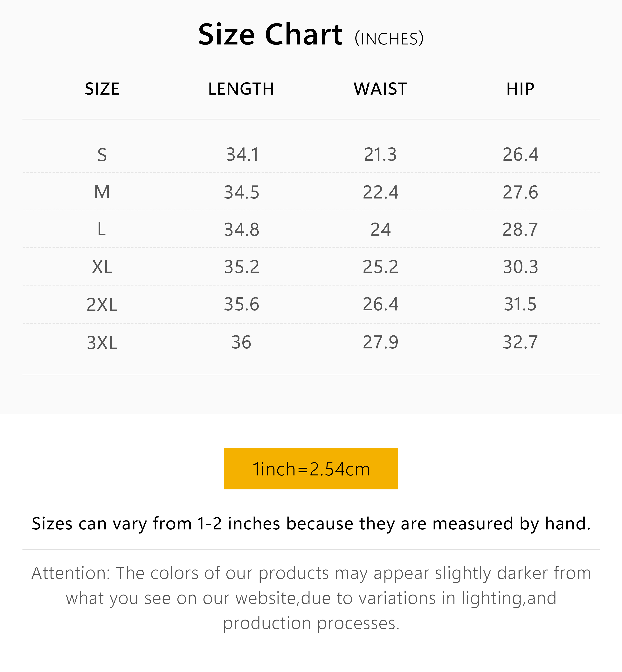Select the XL size row label
The width and height of the screenshot is (622, 672).
pos(102,267)
